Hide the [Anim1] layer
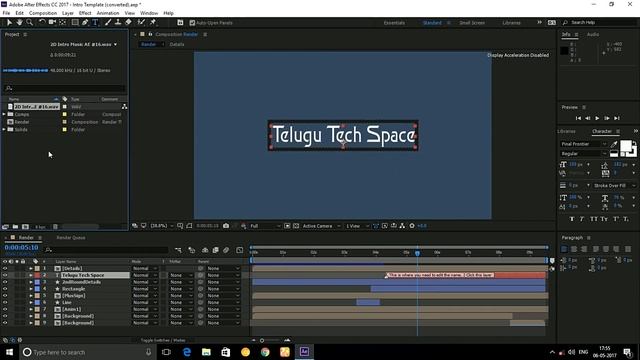 click(x=5, y=309)
